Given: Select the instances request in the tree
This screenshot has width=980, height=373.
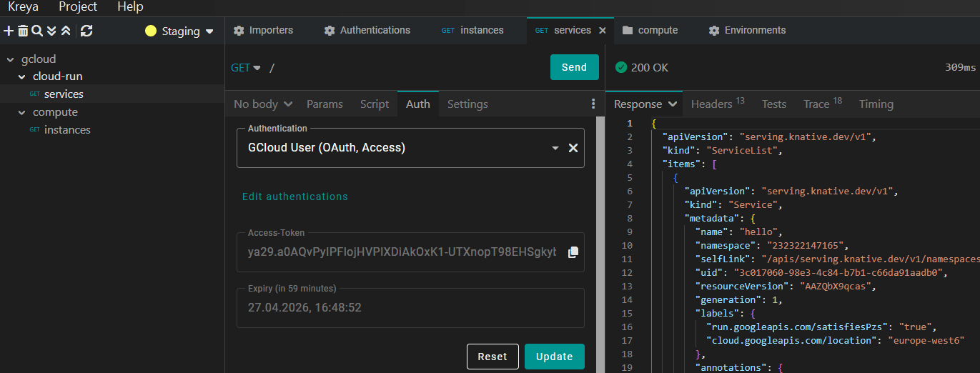Looking at the screenshot, I should click(67, 130).
